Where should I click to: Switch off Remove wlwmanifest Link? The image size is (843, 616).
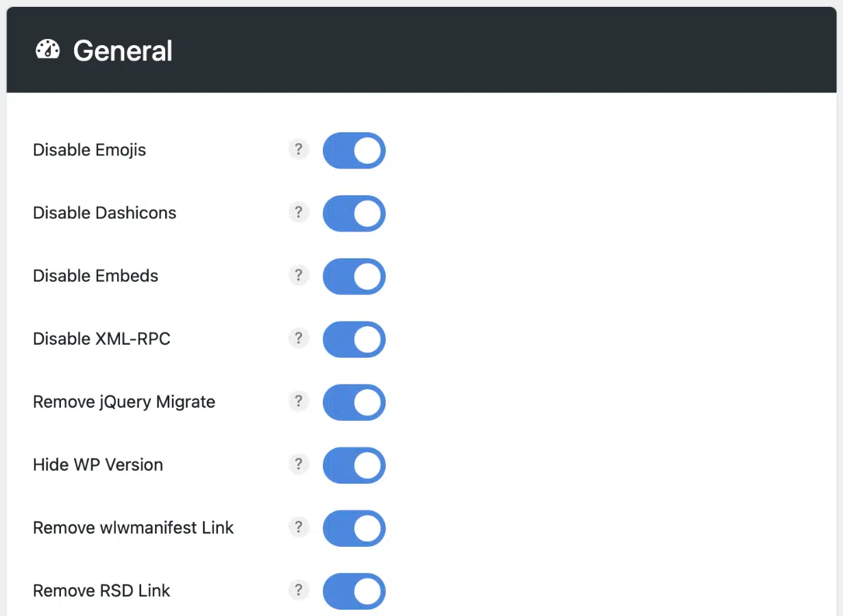point(354,528)
